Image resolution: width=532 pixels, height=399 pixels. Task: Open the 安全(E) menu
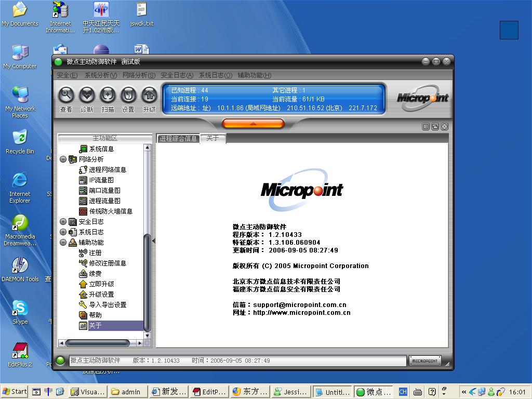[x=67, y=75]
